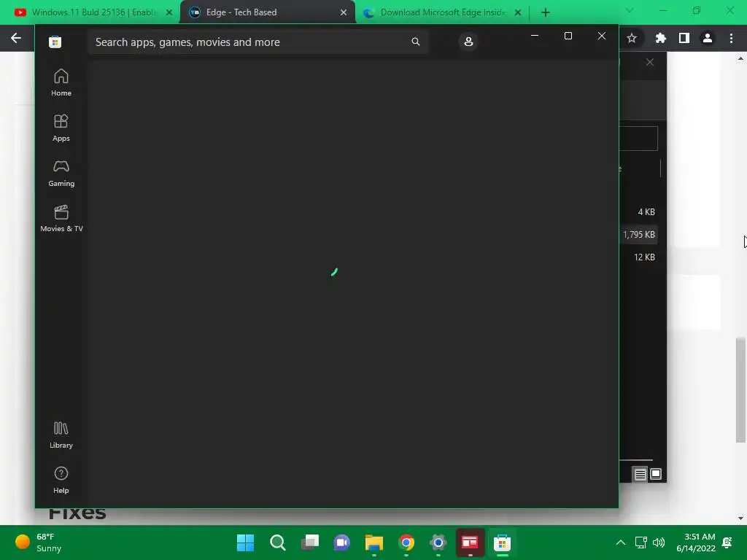Open Chrome extensions puzzle icon

pos(660,38)
